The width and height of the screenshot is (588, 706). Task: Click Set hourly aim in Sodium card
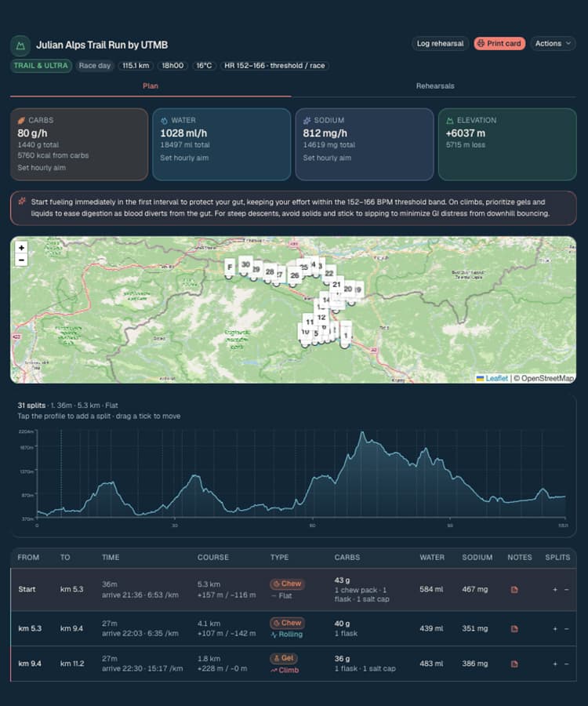coord(327,158)
